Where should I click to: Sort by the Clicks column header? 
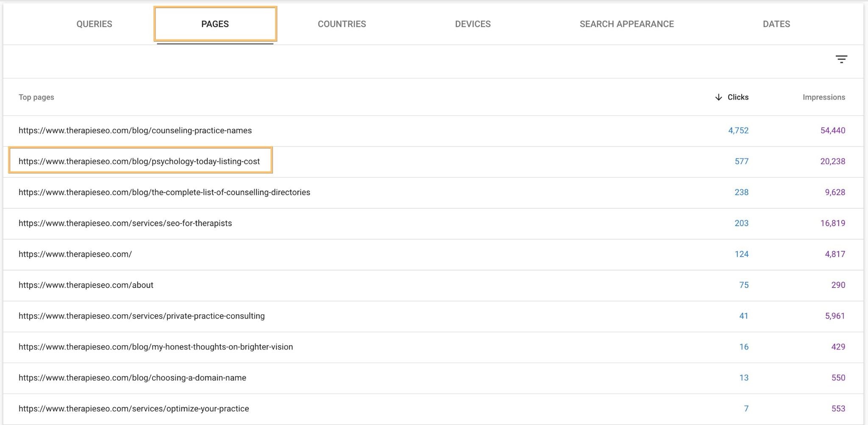tap(738, 97)
